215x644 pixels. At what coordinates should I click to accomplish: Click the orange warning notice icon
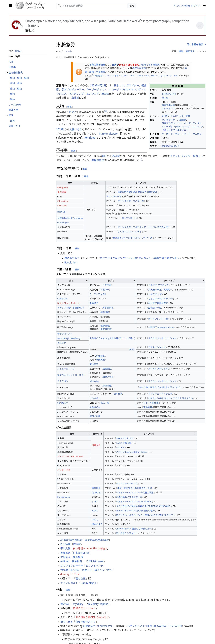coord(79,72)
